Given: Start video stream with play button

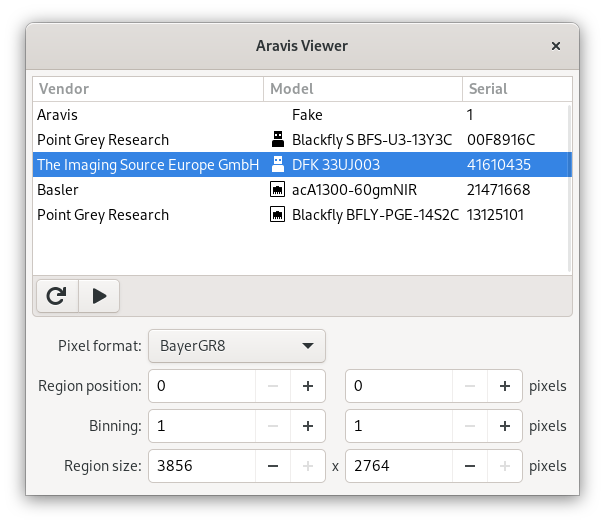Looking at the screenshot, I should click(x=99, y=296).
